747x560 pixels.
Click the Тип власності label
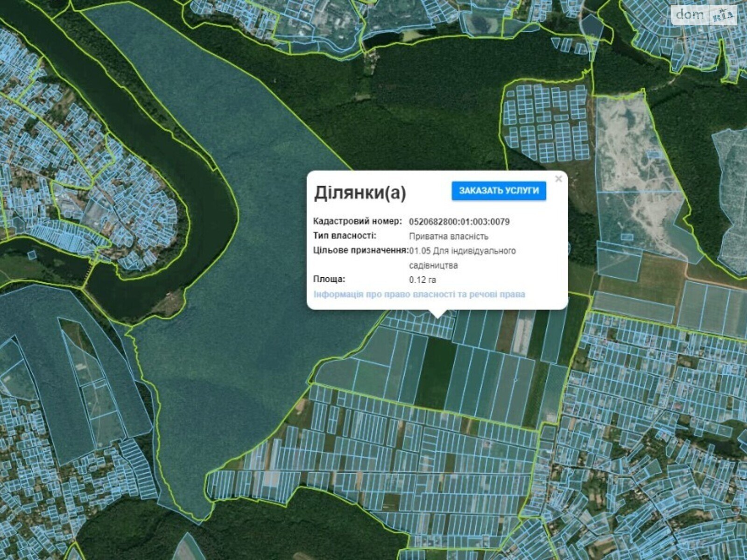pyautogui.click(x=345, y=236)
